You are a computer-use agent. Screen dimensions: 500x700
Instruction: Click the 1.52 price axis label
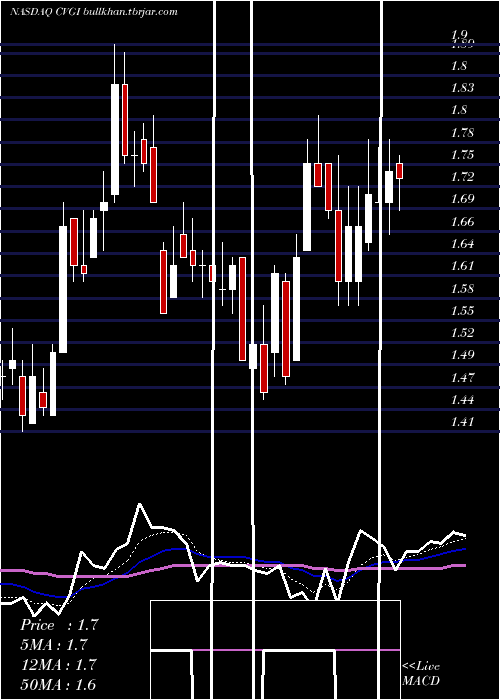coord(462,333)
